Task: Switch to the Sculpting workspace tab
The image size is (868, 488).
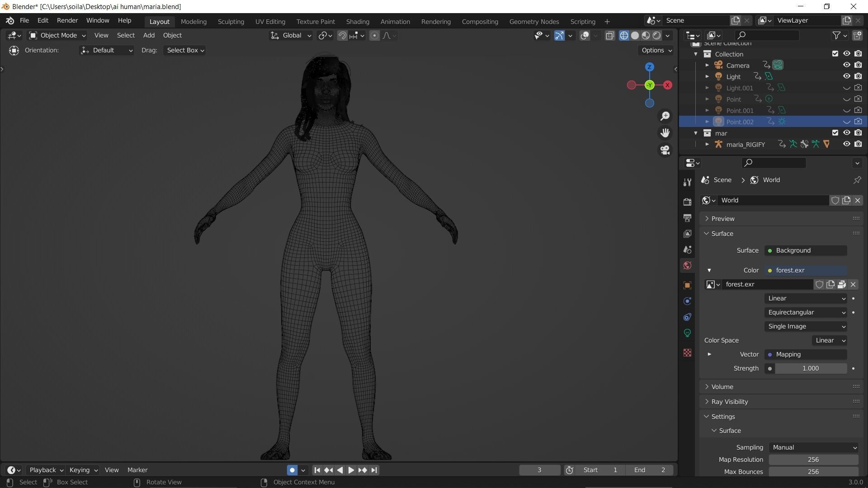Action: [x=231, y=21]
